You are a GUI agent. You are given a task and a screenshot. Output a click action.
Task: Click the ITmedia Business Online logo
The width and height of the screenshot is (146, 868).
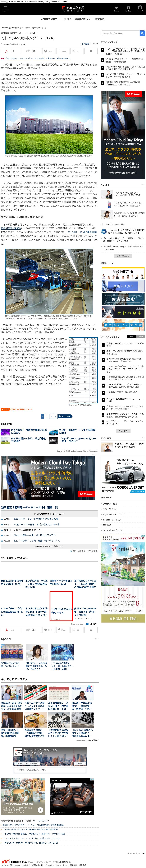point(73,9)
